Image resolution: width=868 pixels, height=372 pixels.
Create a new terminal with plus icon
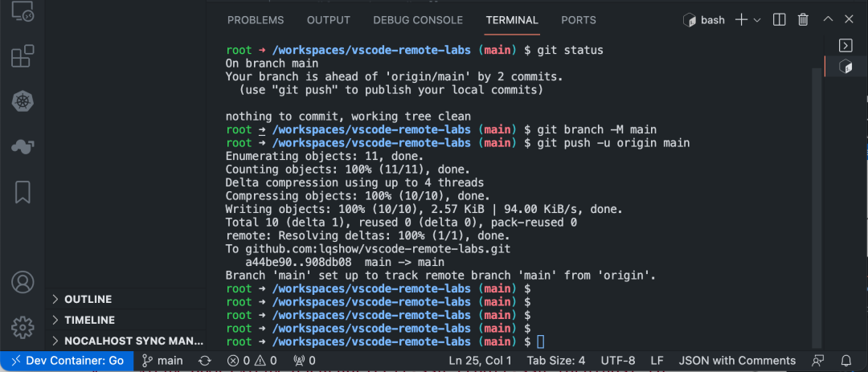[741, 20]
